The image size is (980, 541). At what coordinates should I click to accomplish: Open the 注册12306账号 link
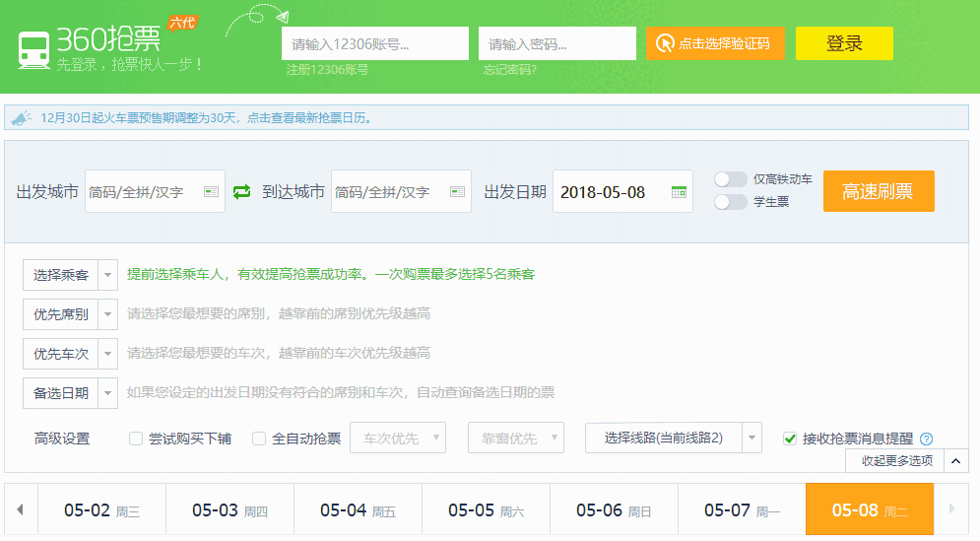click(x=328, y=69)
